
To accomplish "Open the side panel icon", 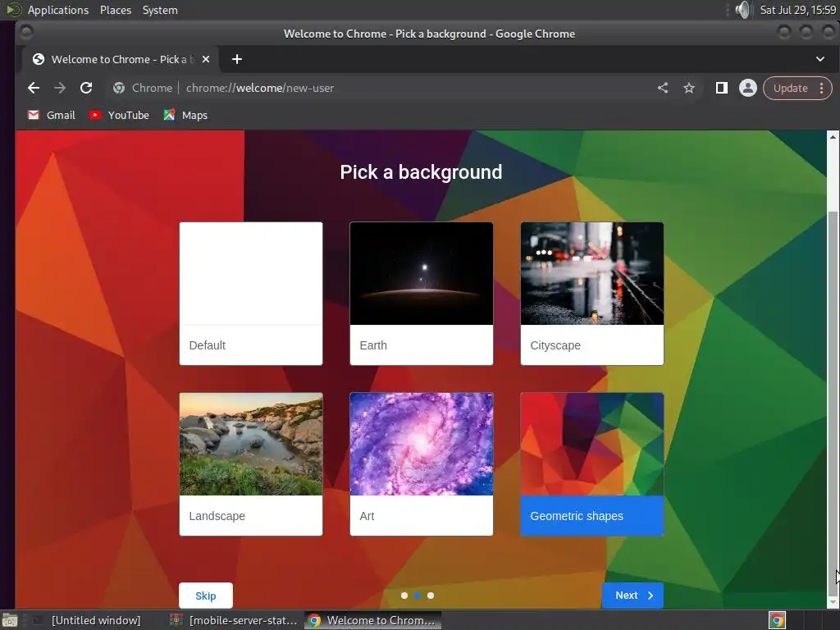I will tap(722, 88).
